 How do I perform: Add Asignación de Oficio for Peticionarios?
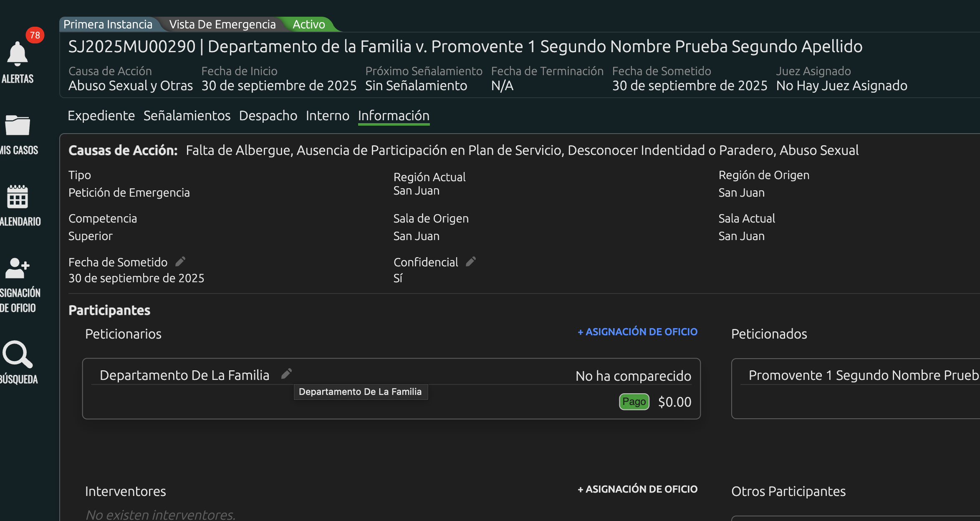point(637,332)
